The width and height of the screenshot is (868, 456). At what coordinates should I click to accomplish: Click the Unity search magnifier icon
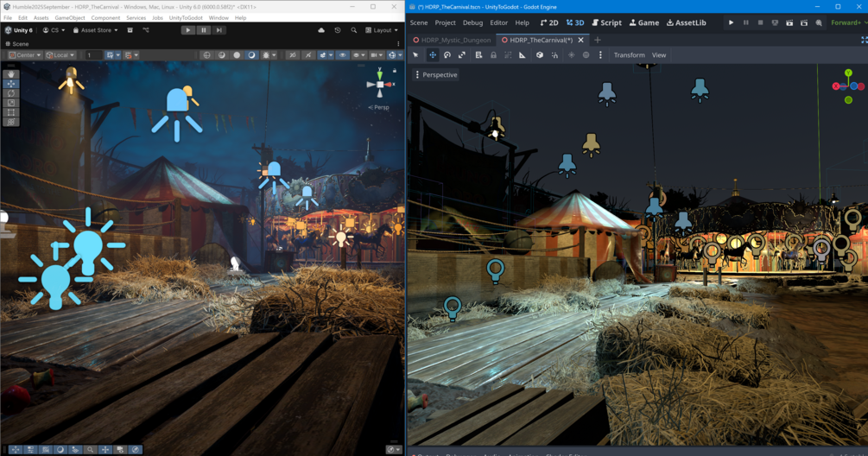tap(354, 30)
